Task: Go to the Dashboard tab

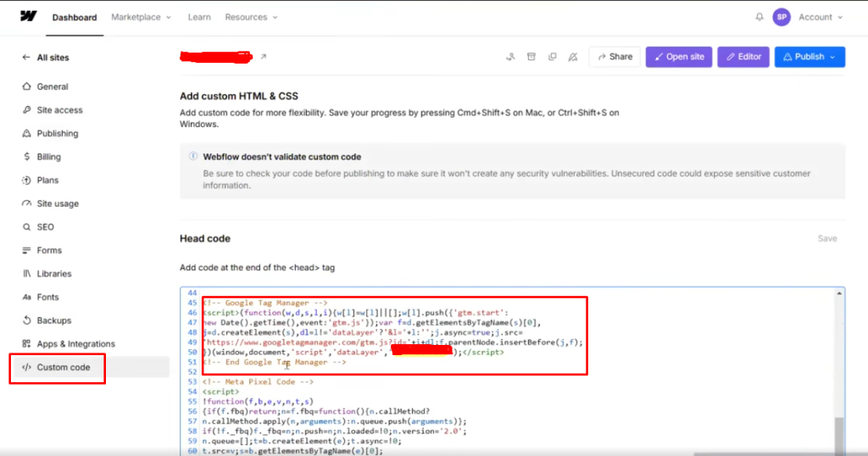Action: (x=75, y=17)
